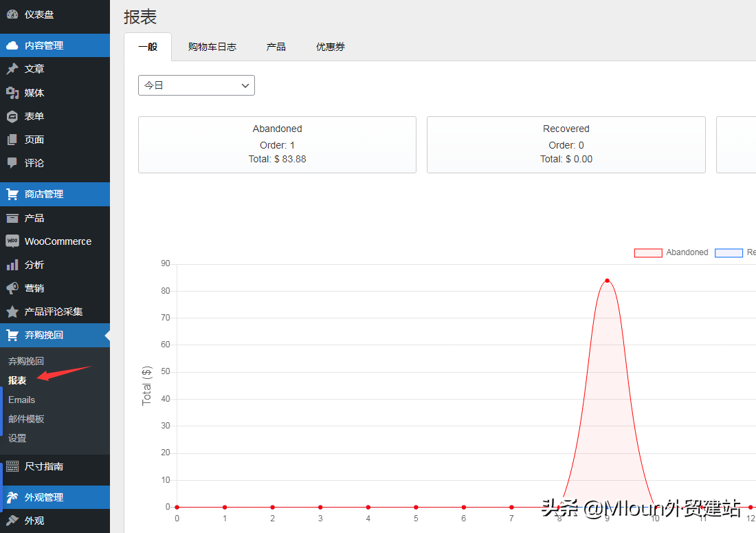Click the comment bubble icon for 评论
The height and width of the screenshot is (533, 756).
point(12,163)
